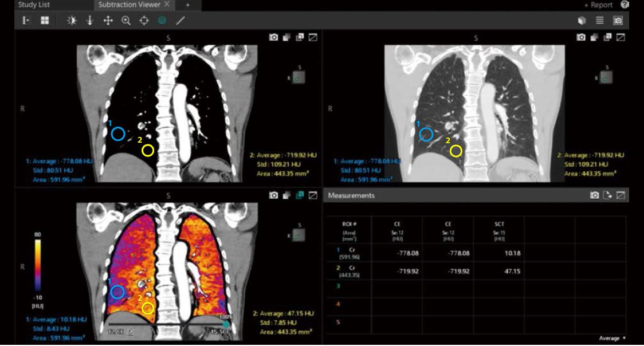
Task: Open the Average dropdown below measurements table
Action: coord(612,339)
